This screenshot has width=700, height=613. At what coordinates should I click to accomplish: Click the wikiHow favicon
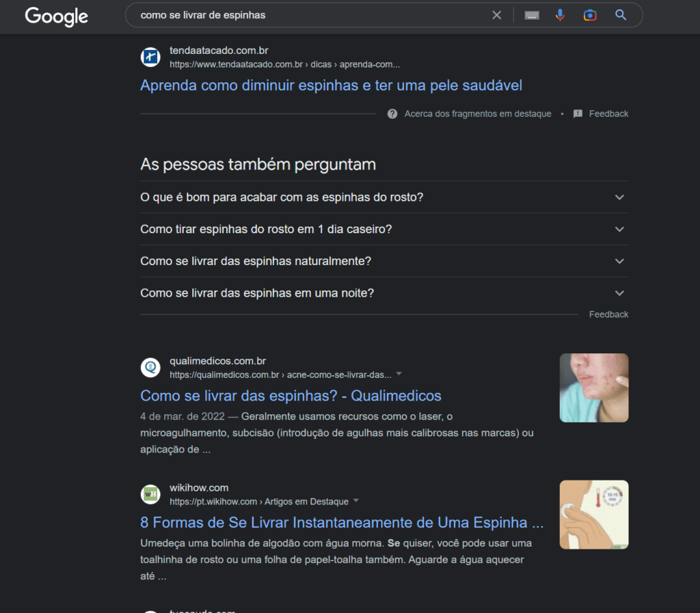(150, 494)
